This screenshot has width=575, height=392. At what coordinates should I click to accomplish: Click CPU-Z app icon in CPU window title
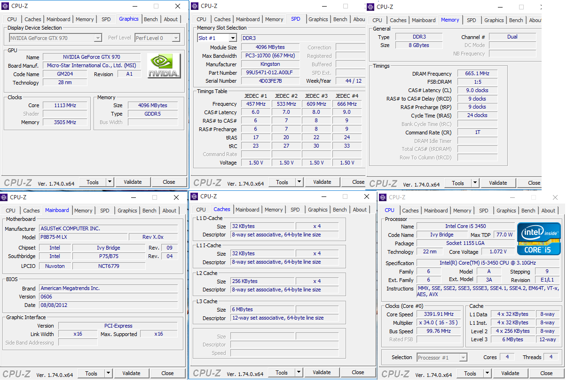pos(383,197)
